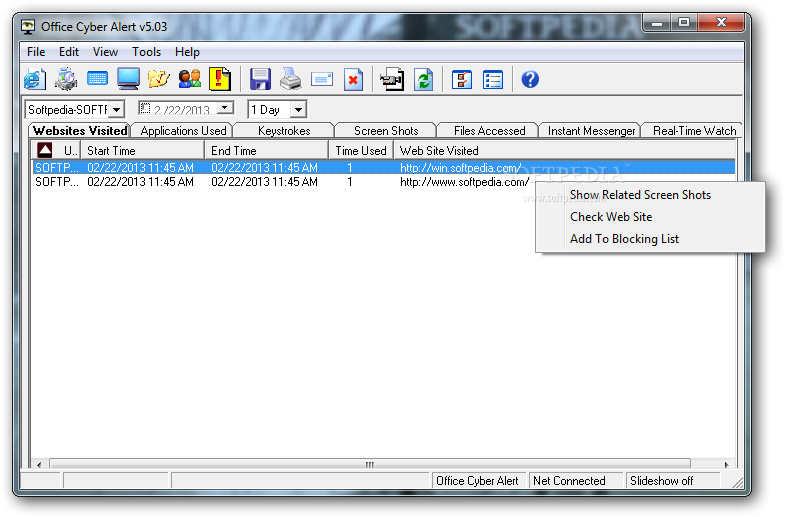Switch to the Websites Visited tab

(80, 130)
